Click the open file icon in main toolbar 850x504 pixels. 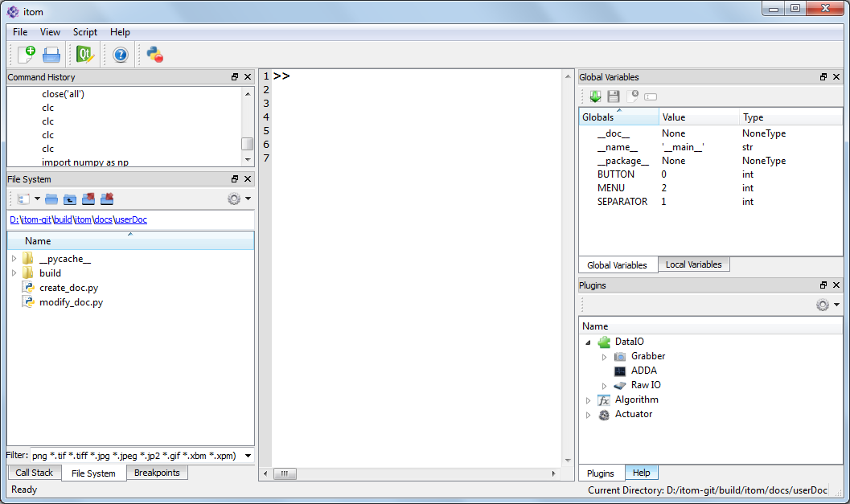pos(51,55)
